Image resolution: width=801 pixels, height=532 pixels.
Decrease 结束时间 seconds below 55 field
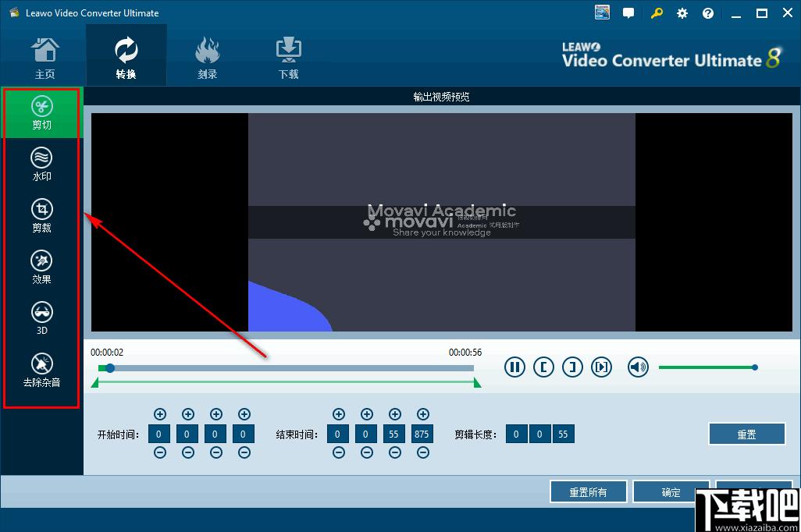395,452
